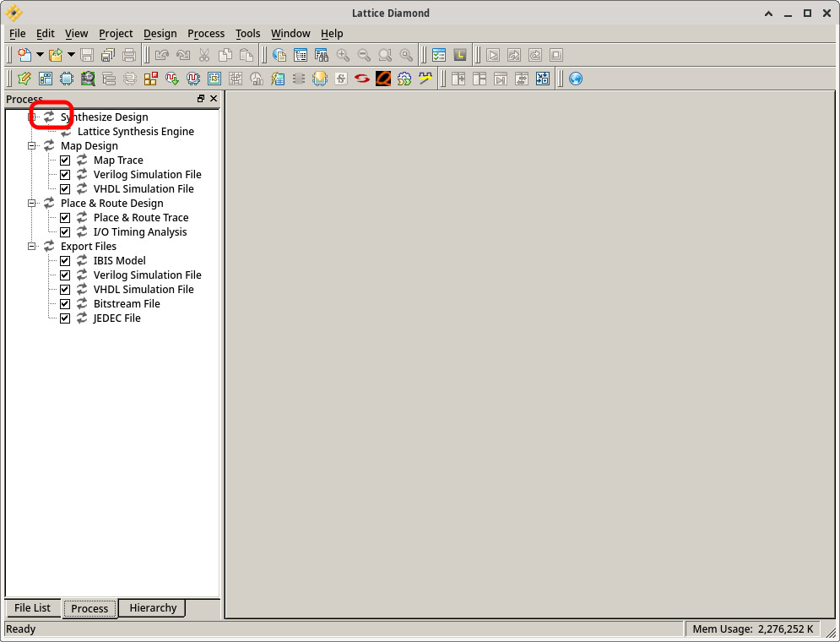Uncheck the IBIS Model checkbox
The height and width of the screenshot is (642, 840).
(65, 261)
